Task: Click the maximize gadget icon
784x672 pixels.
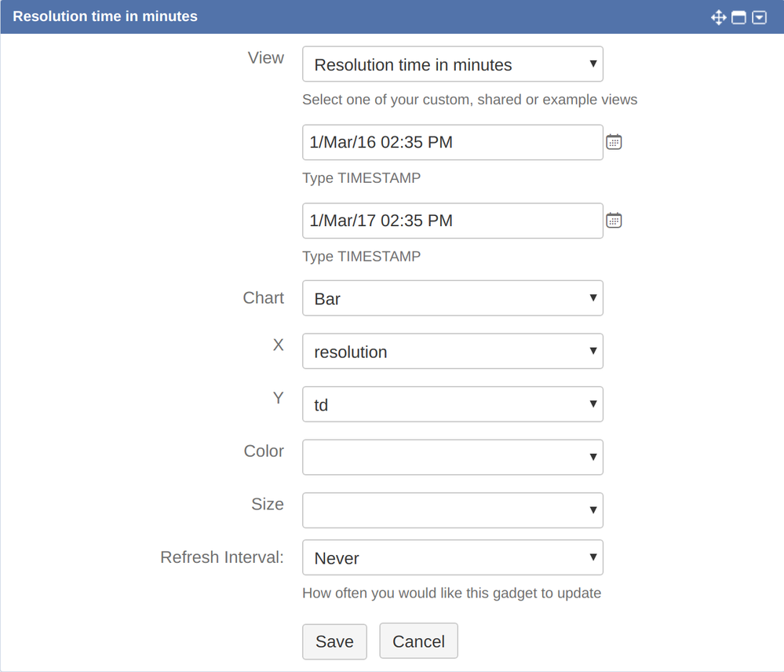Action: click(x=738, y=16)
